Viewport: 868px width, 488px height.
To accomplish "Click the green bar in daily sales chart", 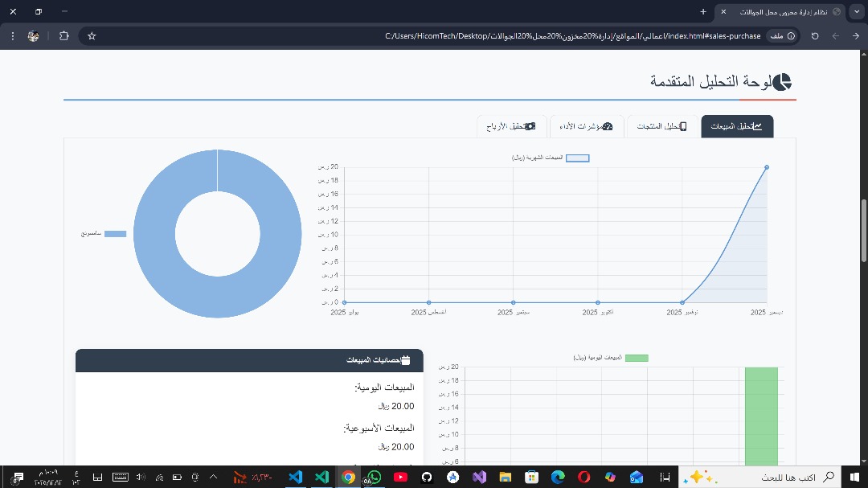I will (761, 416).
